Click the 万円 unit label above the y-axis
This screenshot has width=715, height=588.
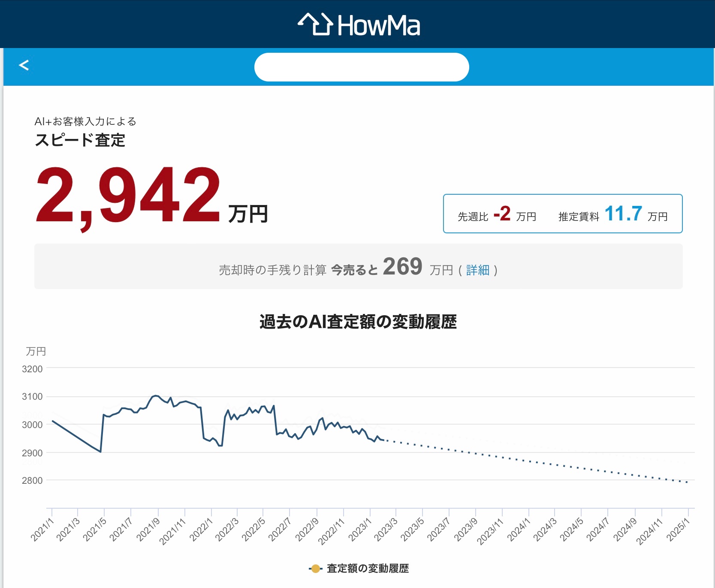point(36,351)
